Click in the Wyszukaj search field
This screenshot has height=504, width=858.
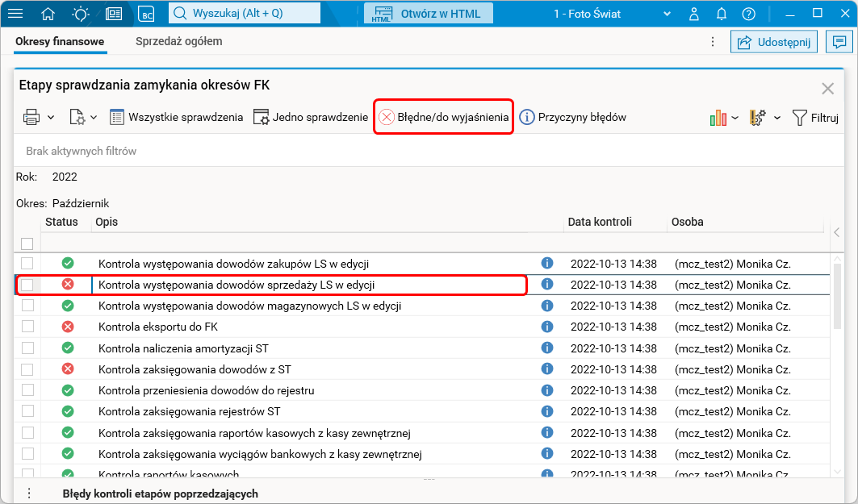[x=245, y=13]
